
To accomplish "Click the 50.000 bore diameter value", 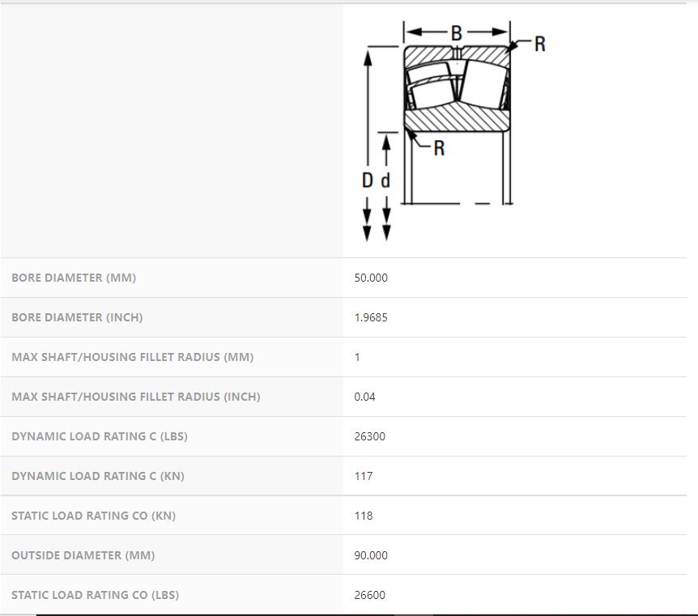I will [371, 278].
